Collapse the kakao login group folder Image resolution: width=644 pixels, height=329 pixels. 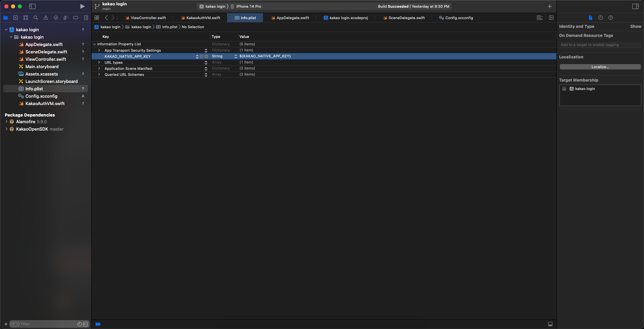11,37
